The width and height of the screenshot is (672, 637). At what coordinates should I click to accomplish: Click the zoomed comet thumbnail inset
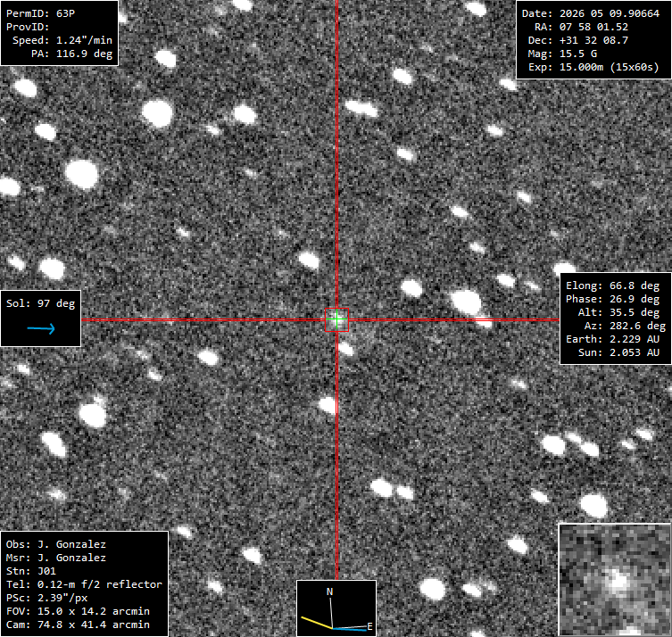pyautogui.click(x=615, y=579)
